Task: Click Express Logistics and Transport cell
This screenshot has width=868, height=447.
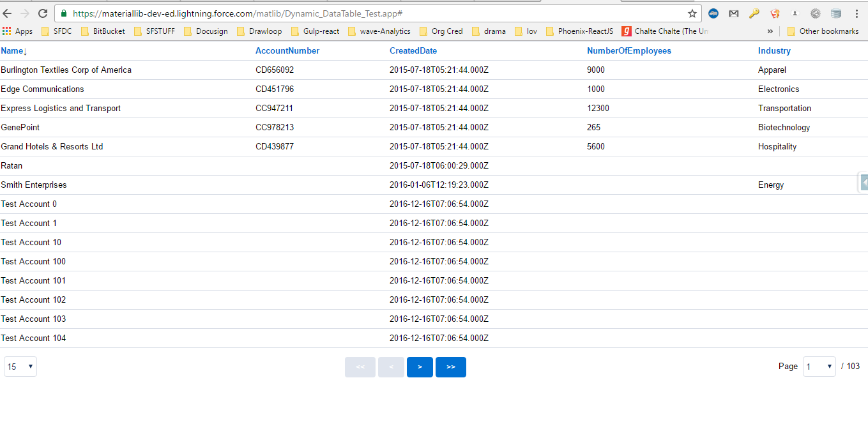Action: pos(61,109)
